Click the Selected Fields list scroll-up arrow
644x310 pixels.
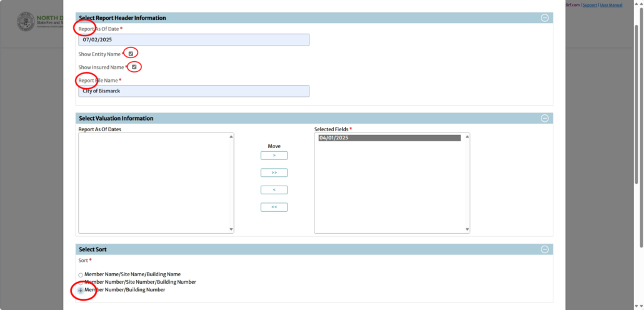click(467, 136)
